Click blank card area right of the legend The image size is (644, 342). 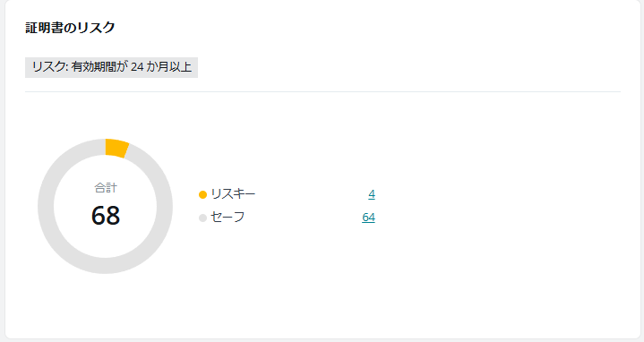[501, 205]
